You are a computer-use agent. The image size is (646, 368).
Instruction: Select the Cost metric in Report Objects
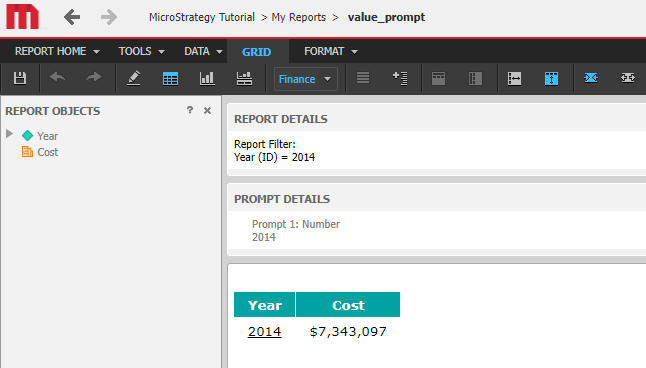pyautogui.click(x=48, y=152)
